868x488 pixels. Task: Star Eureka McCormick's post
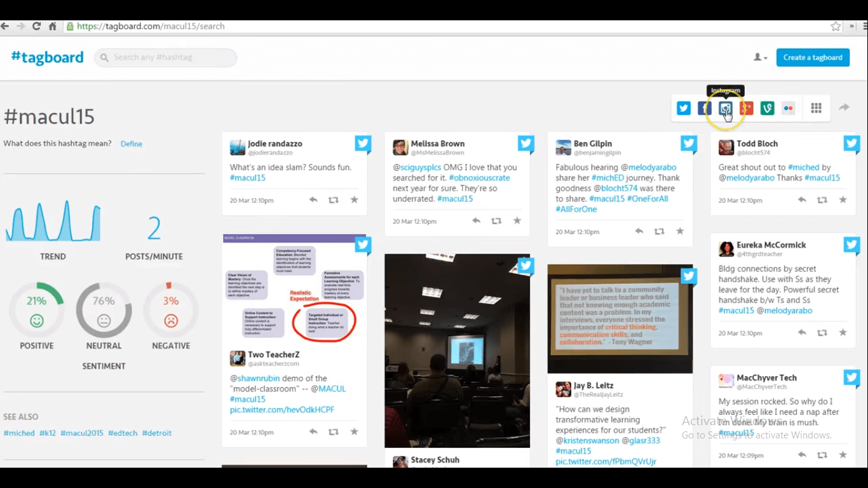coord(843,332)
